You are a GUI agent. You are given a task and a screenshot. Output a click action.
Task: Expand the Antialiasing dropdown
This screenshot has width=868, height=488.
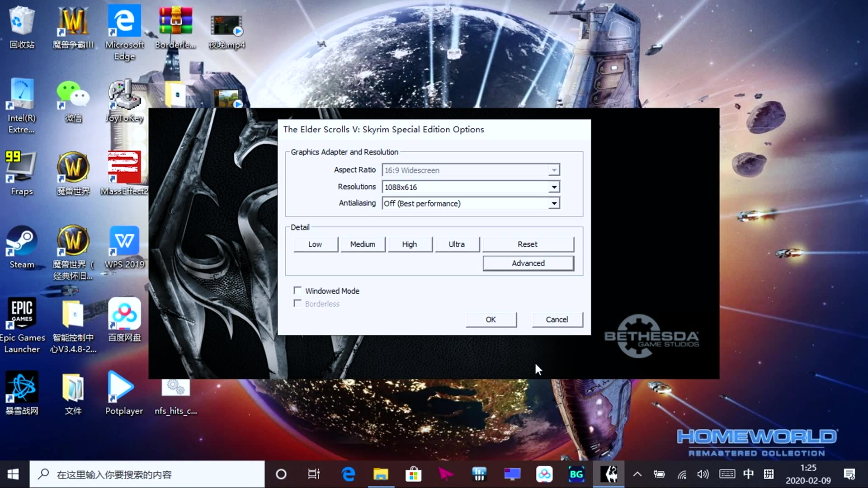coord(554,203)
